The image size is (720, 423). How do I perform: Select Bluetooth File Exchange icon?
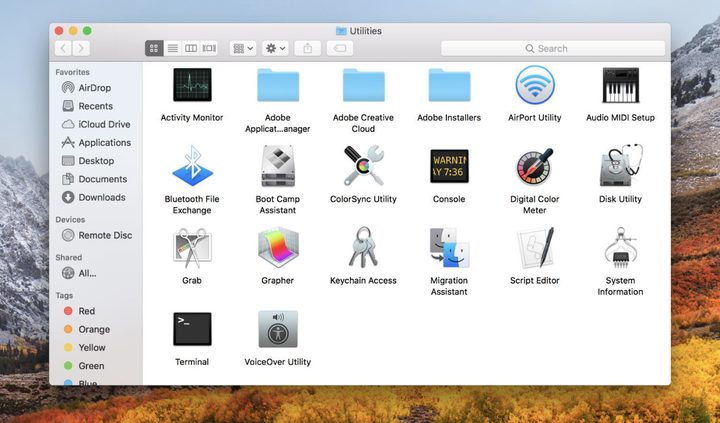pos(192,166)
